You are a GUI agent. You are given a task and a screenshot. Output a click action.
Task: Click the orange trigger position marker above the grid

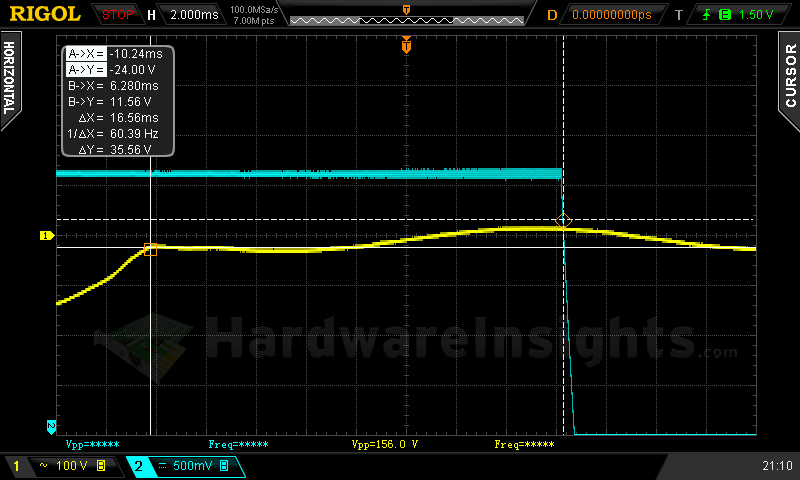[x=406, y=45]
